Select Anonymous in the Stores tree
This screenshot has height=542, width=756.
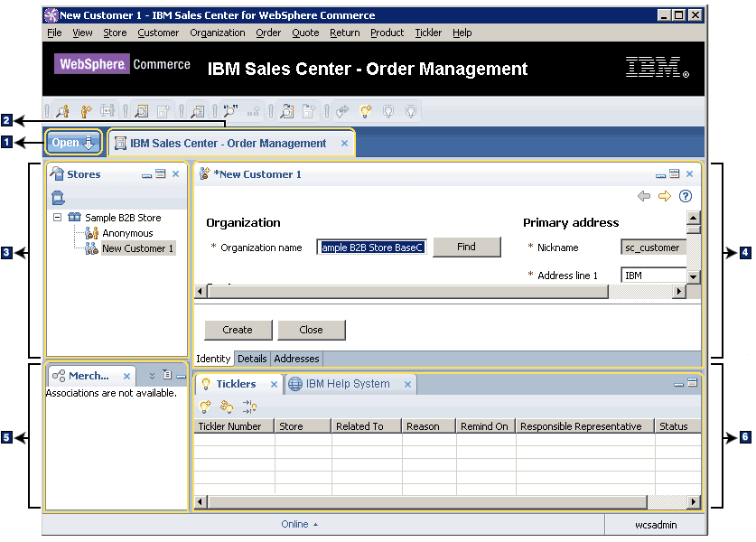(127, 233)
